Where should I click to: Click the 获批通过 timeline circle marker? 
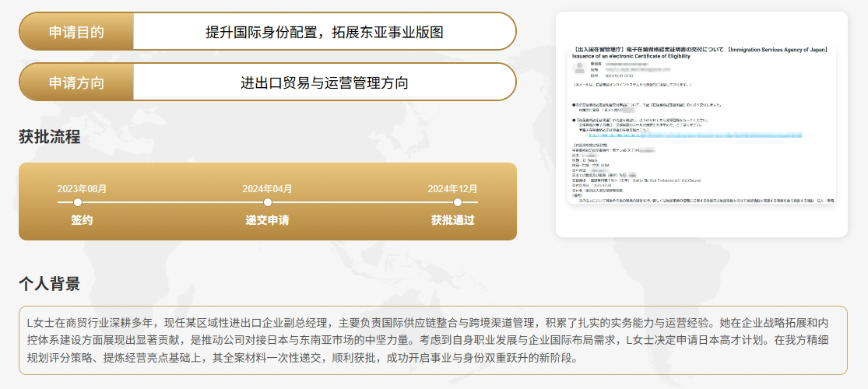[x=459, y=202]
